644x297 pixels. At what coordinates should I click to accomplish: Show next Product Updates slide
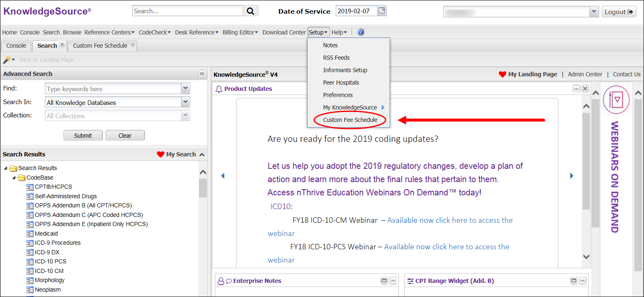571,176
